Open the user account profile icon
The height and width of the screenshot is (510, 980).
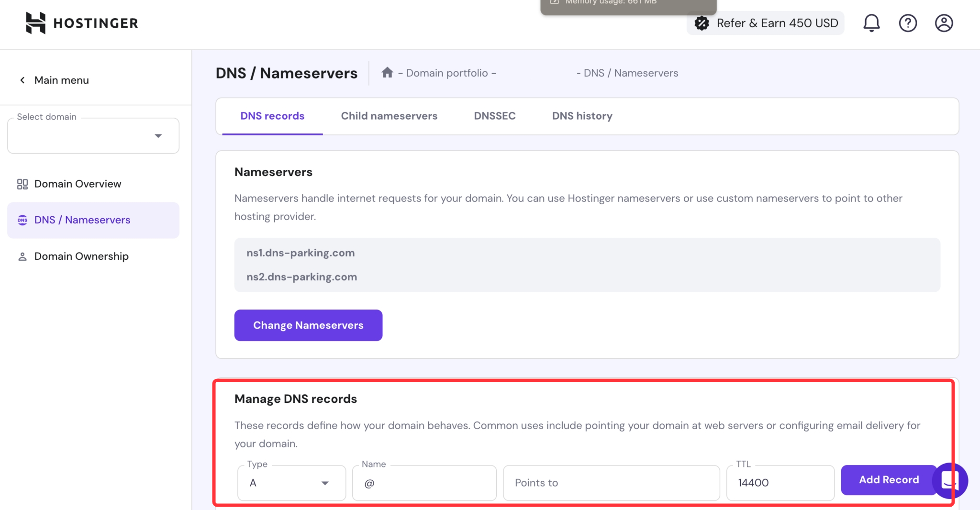coord(944,23)
